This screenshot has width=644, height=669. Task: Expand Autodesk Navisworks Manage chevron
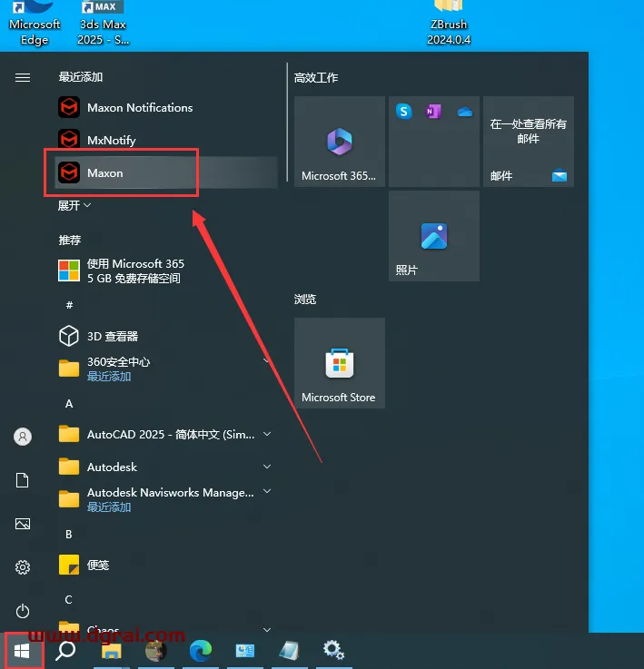(267, 491)
